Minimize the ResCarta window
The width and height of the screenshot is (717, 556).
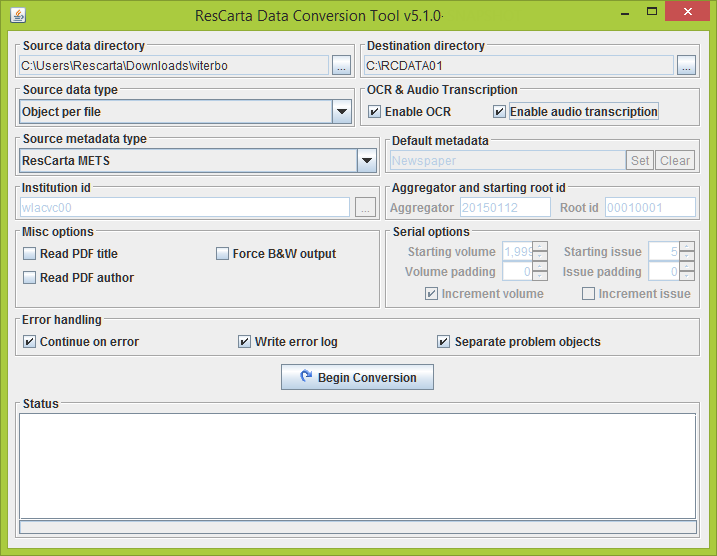[x=625, y=12]
